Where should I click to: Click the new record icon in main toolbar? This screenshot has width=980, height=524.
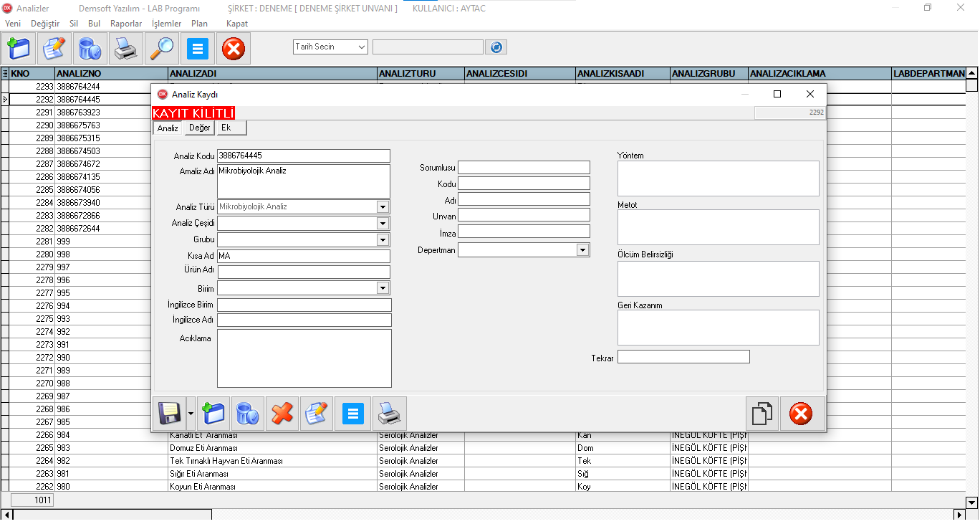point(19,49)
